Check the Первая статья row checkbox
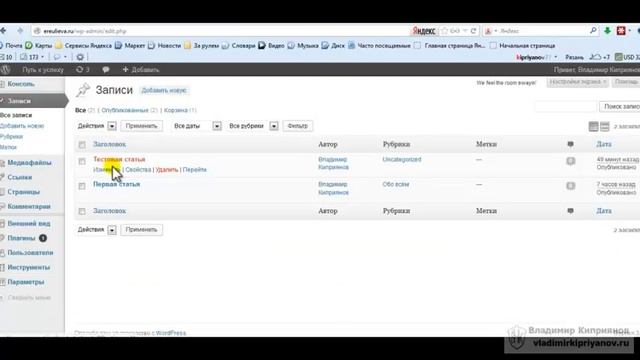640x360 pixels. (82, 186)
